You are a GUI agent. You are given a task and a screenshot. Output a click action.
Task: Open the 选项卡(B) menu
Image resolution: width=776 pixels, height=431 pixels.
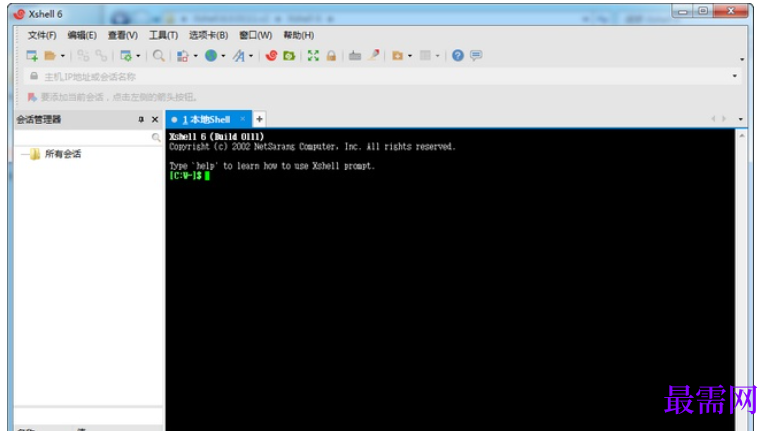coord(208,35)
